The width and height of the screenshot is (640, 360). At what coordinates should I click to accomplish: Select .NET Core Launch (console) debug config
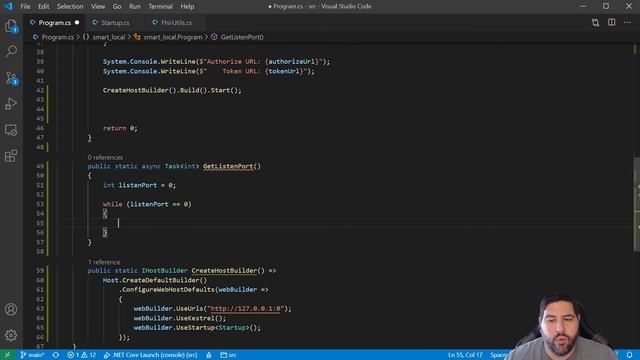pos(151,355)
